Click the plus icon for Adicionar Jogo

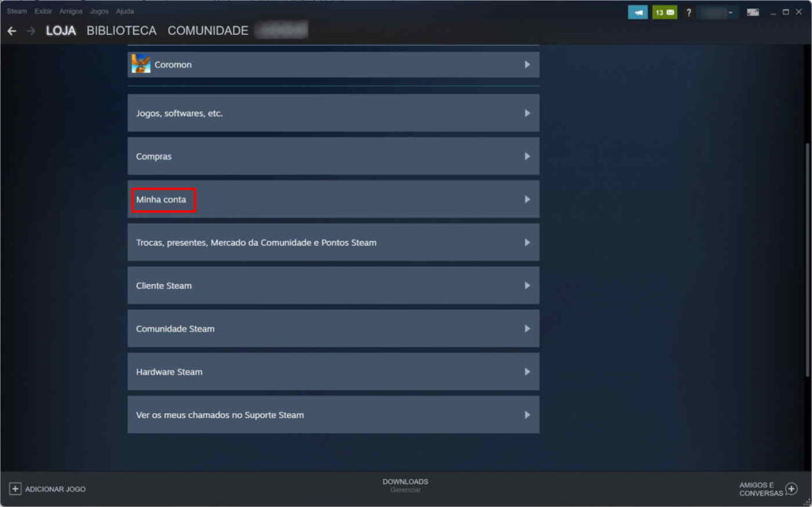point(15,489)
